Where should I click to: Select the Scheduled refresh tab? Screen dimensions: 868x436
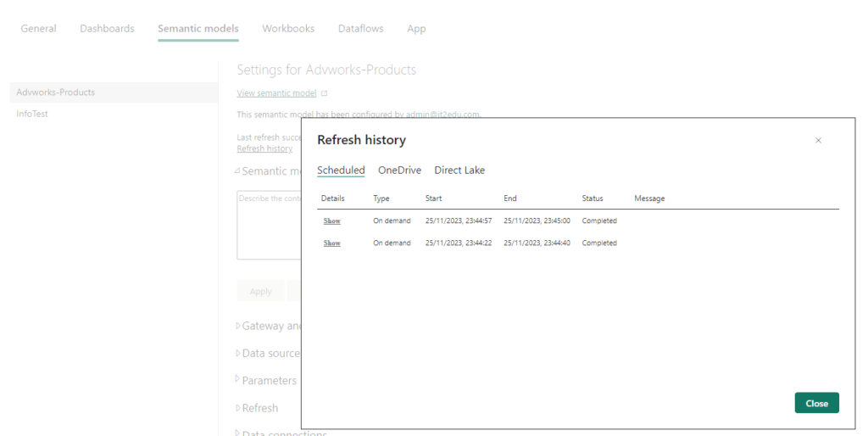341,170
